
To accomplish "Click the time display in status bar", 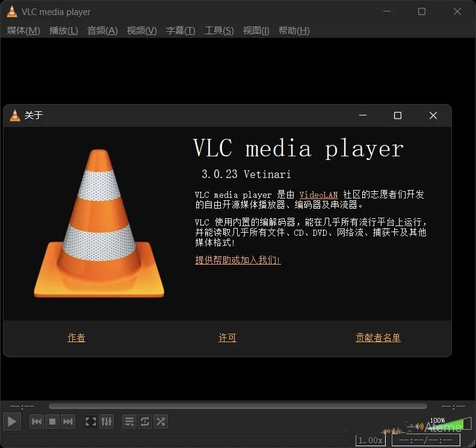I will (x=426, y=440).
